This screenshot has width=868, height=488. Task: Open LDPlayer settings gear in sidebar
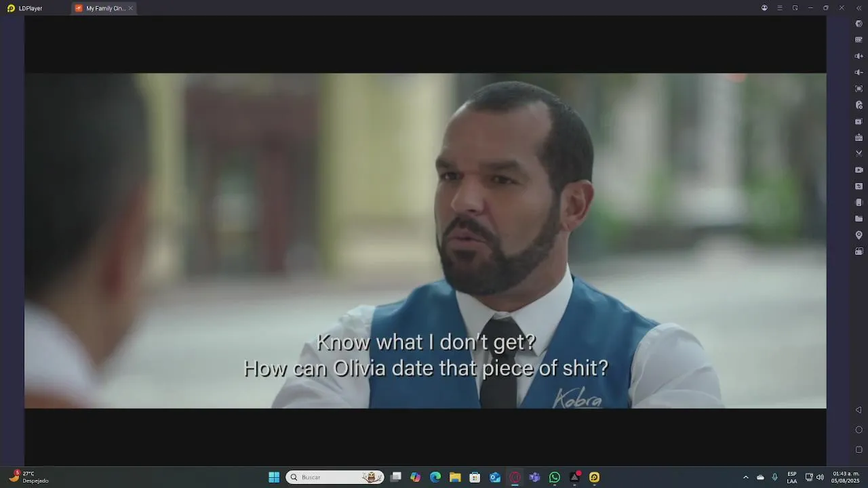pyautogui.click(x=859, y=24)
